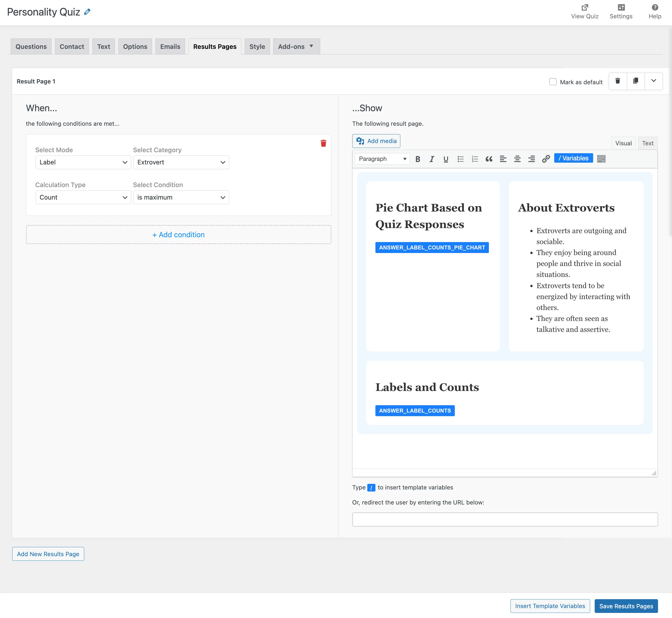Open the Paragraph format dropdown
The image size is (672, 618).
pyautogui.click(x=382, y=159)
